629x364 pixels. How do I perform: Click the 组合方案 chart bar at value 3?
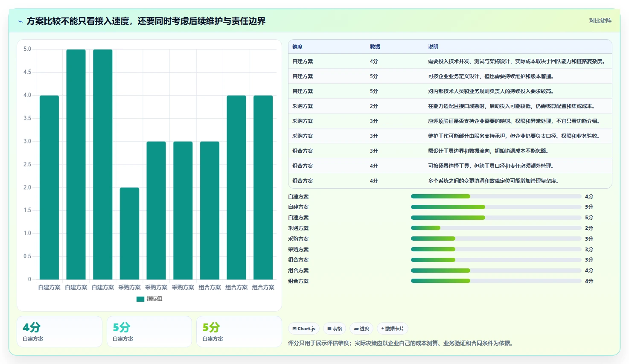tap(210, 210)
